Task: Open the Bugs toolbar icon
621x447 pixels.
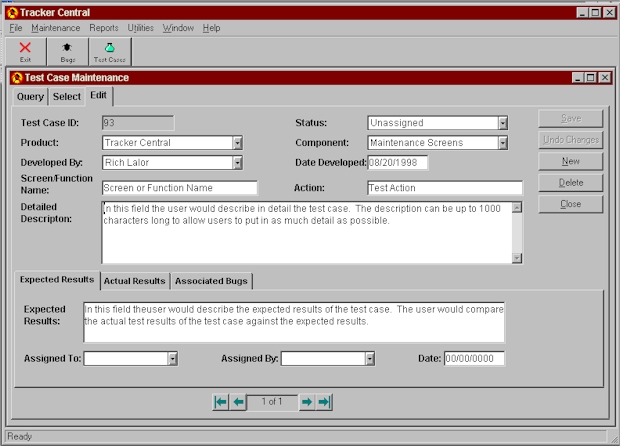Action: click(x=67, y=52)
